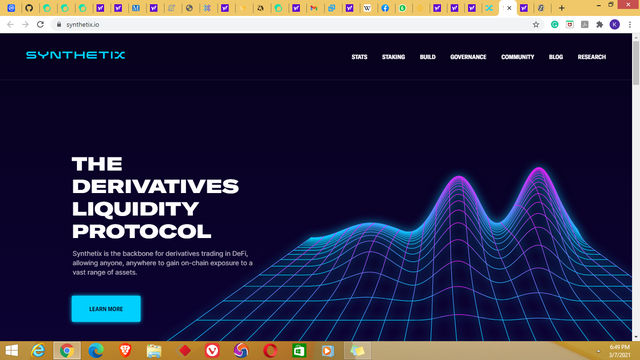Click the hero heading 'THE DERIVATIVES LIQUIDITY PROTOCOL'
Screen dimensions: 640x360
pyautogui.click(x=155, y=198)
